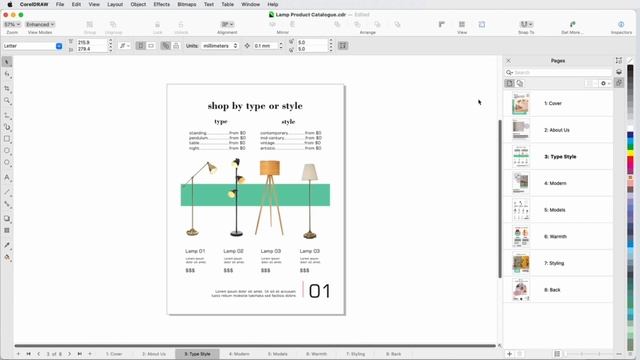Screen dimensions: 640x360
Task: Select the Artistic Media tool
Action: click(x=7, y=127)
